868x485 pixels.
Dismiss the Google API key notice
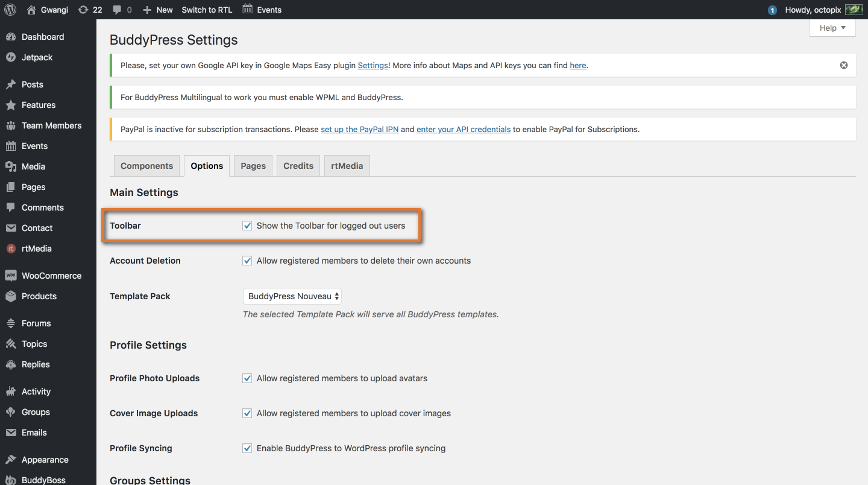pos(844,65)
